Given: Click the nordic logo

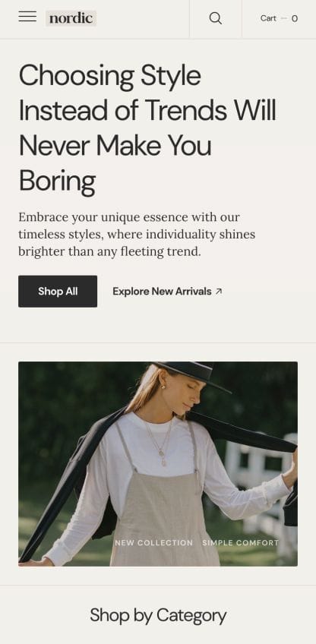Looking at the screenshot, I should [x=71, y=18].
